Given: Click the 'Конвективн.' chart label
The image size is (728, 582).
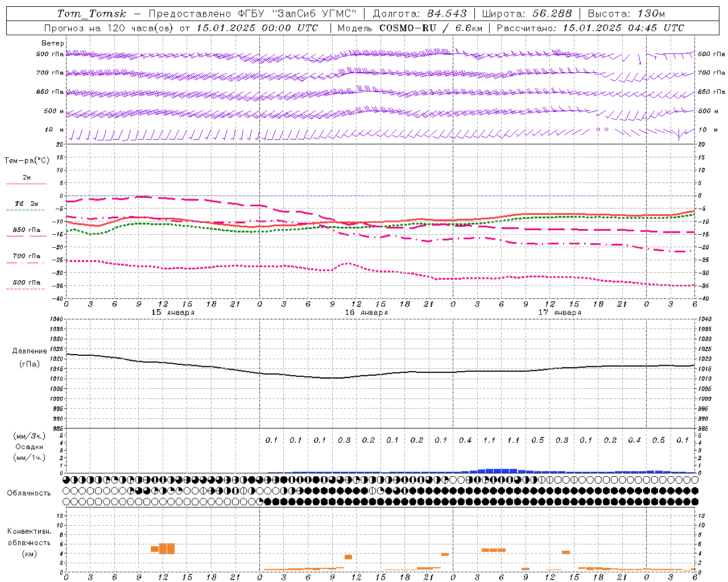Looking at the screenshot, I should (x=29, y=531).
